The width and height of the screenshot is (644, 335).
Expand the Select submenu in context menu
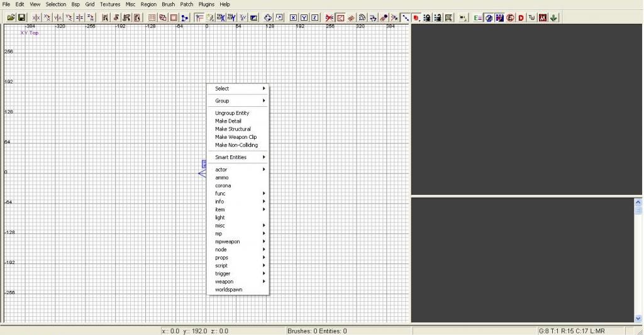point(238,89)
